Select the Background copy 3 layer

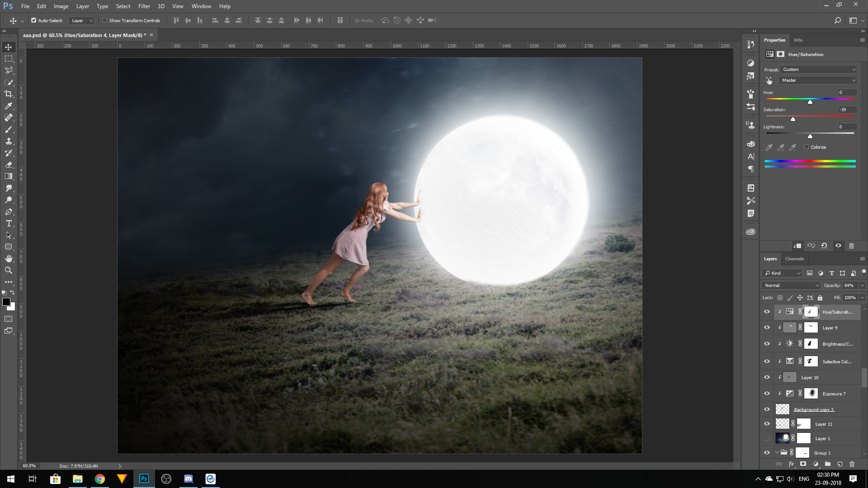pyautogui.click(x=814, y=409)
